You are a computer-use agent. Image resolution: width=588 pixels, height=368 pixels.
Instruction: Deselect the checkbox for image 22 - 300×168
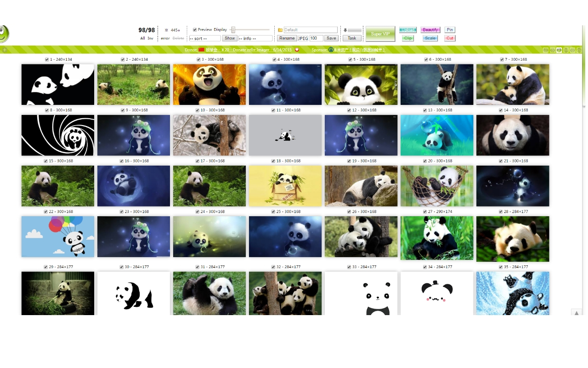coord(45,211)
